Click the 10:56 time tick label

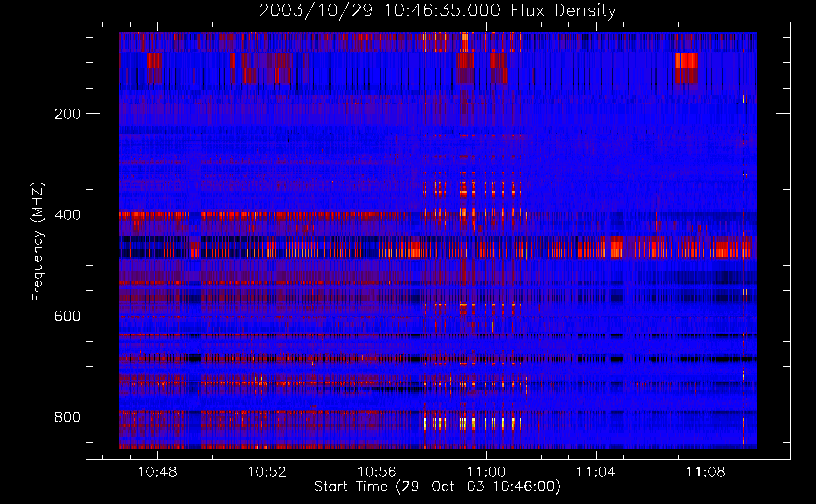point(377,472)
